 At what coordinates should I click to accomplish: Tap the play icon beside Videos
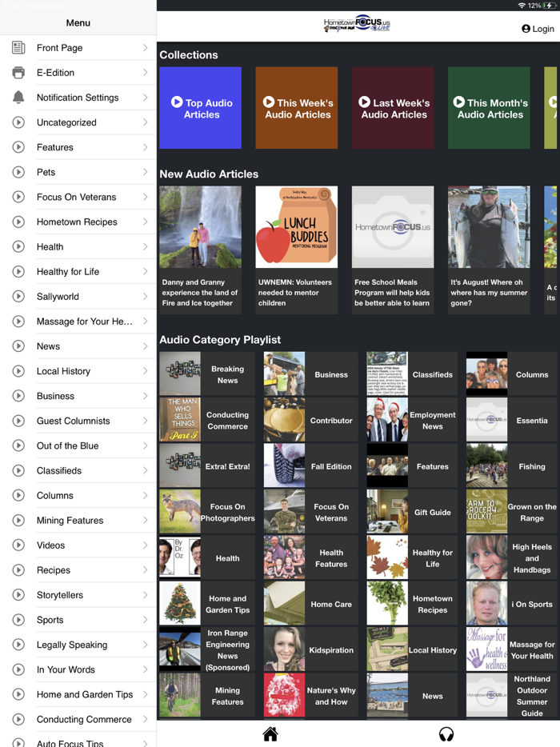point(18,545)
